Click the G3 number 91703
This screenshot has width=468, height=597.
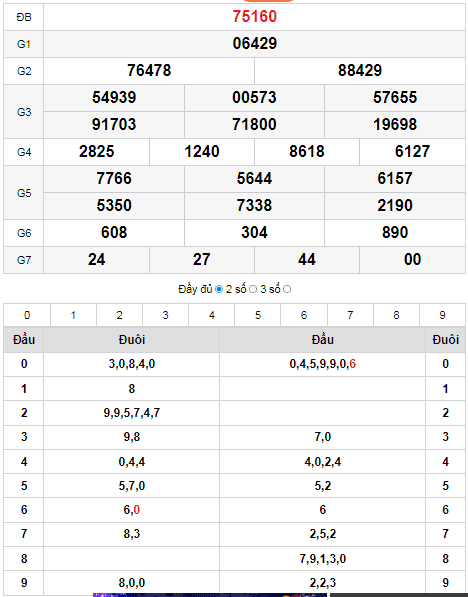coord(114,125)
